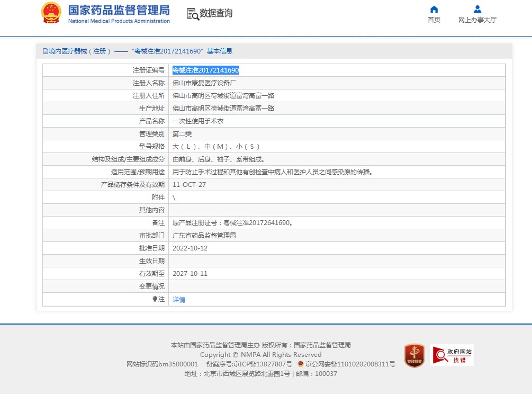
Task: Click the approval date 2022-10-12
Action: (190, 248)
